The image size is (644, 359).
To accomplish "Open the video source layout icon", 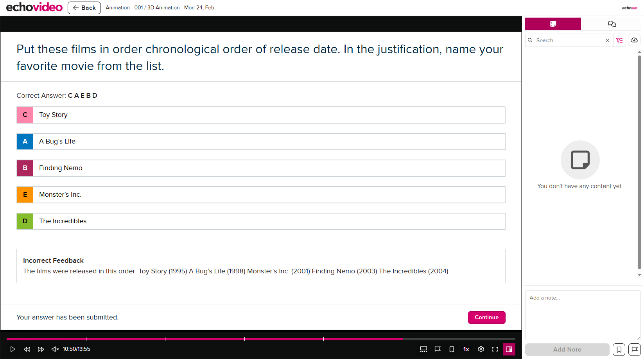I will click(423, 349).
